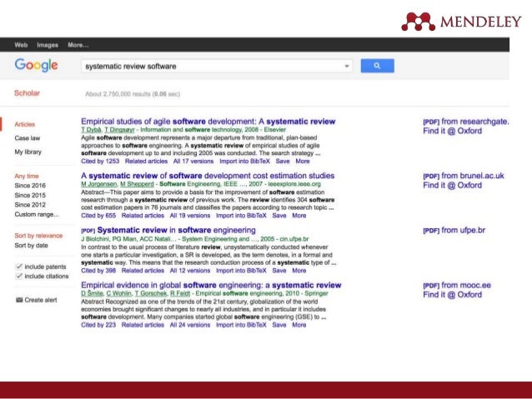Click the Google logo
The image size is (532, 399).
coord(37,65)
